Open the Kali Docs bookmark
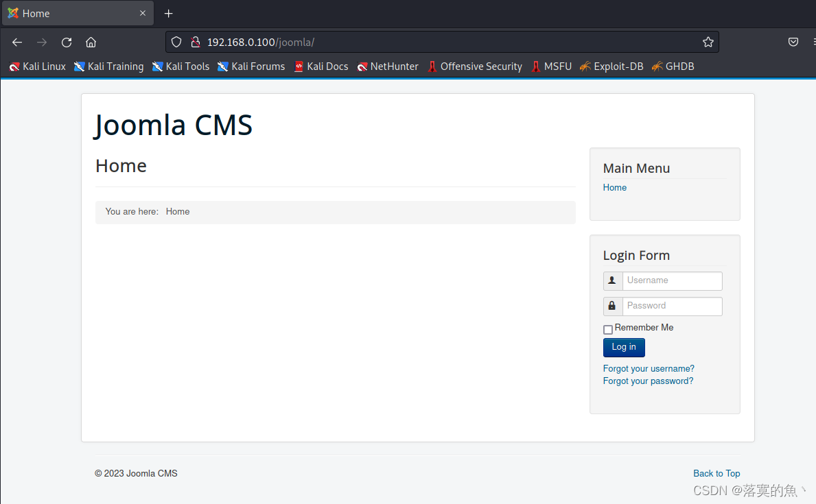The height and width of the screenshot is (504, 816). [x=321, y=67]
